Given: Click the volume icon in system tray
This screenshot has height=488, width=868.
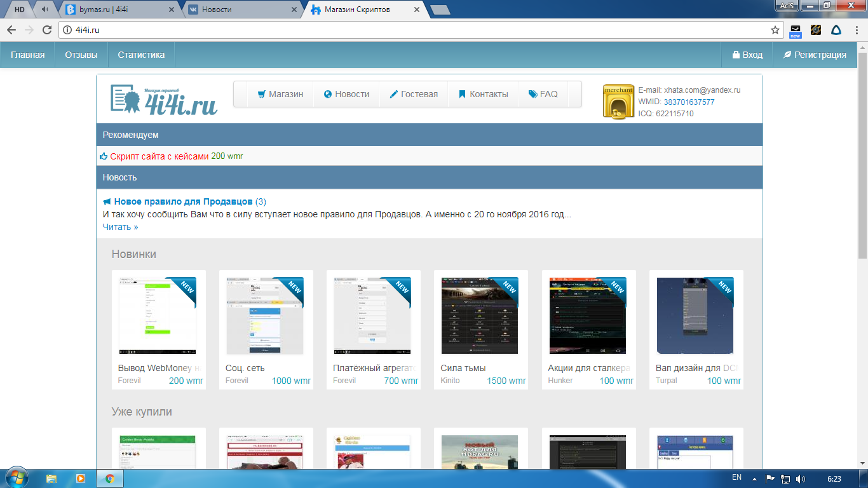Looking at the screenshot, I should pos(801,478).
